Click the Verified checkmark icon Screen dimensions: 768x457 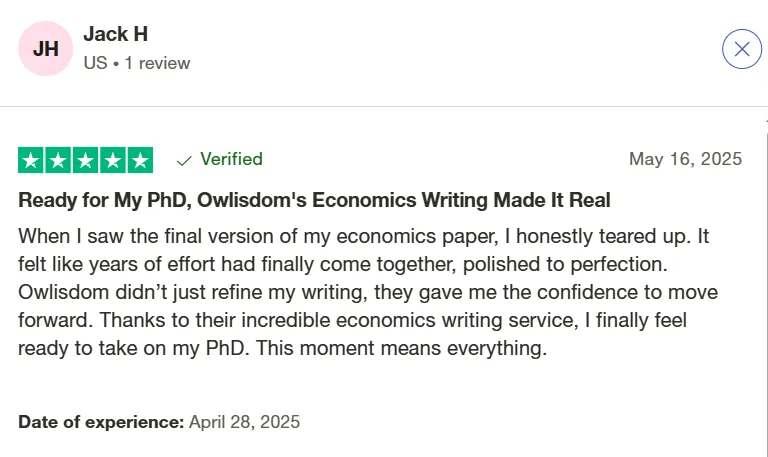click(x=184, y=161)
